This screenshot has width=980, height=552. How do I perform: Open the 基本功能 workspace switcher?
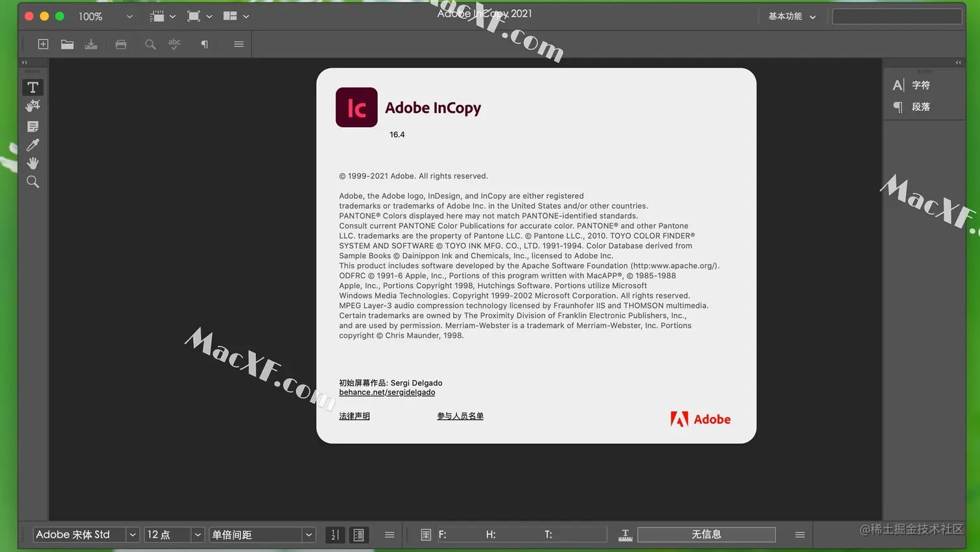791,16
